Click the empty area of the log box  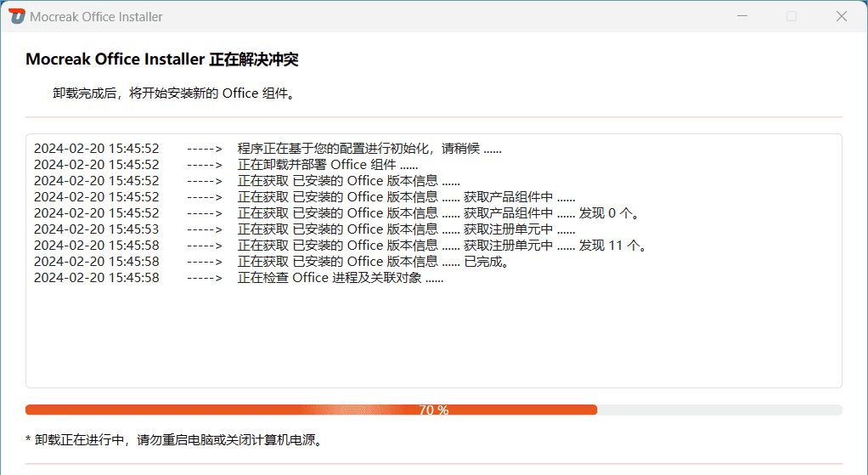[x=433, y=340]
